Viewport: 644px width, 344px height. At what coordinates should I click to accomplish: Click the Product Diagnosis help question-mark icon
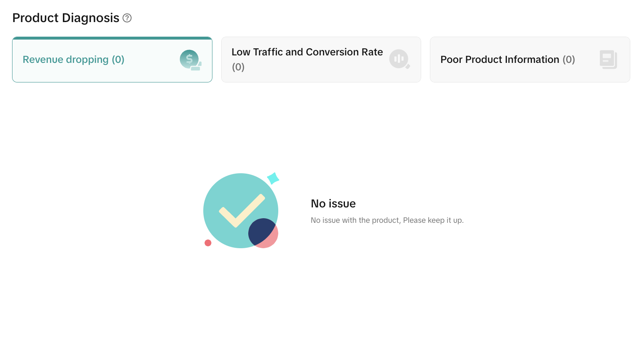pyautogui.click(x=127, y=18)
